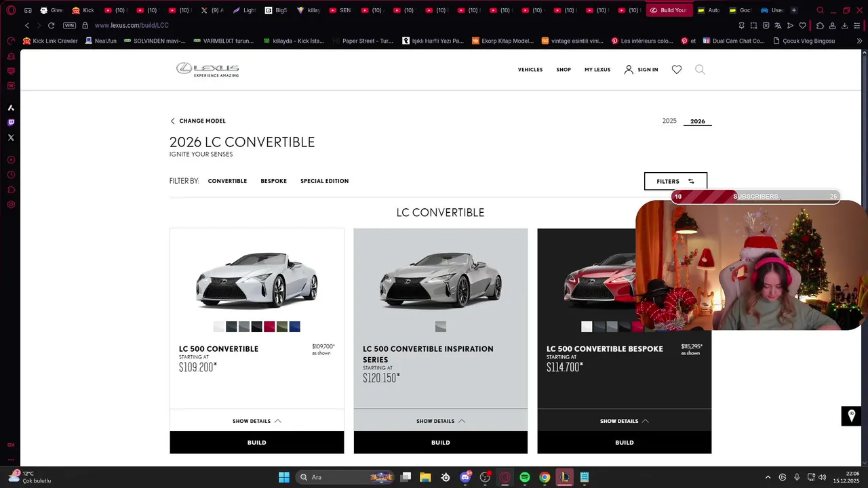Image resolution: width=868 pixels, height=488 pixels.
Task: Open Steam from the taskbar
Action: point(446,477)
